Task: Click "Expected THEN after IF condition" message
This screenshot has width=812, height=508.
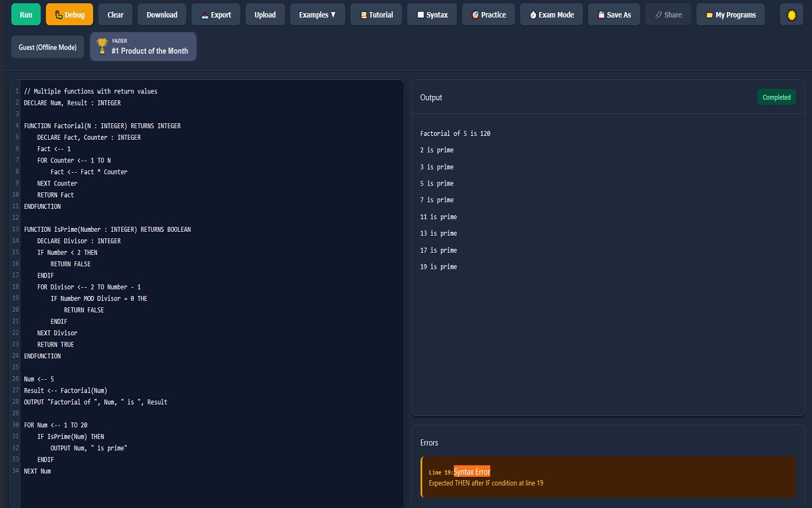Action: (x=486, y=483)
